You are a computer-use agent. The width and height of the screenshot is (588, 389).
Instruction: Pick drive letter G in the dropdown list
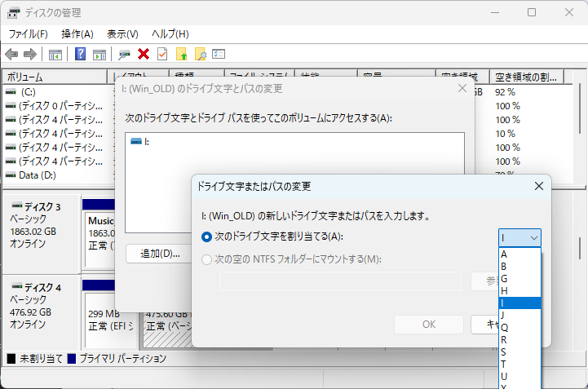tap(504, 278)
